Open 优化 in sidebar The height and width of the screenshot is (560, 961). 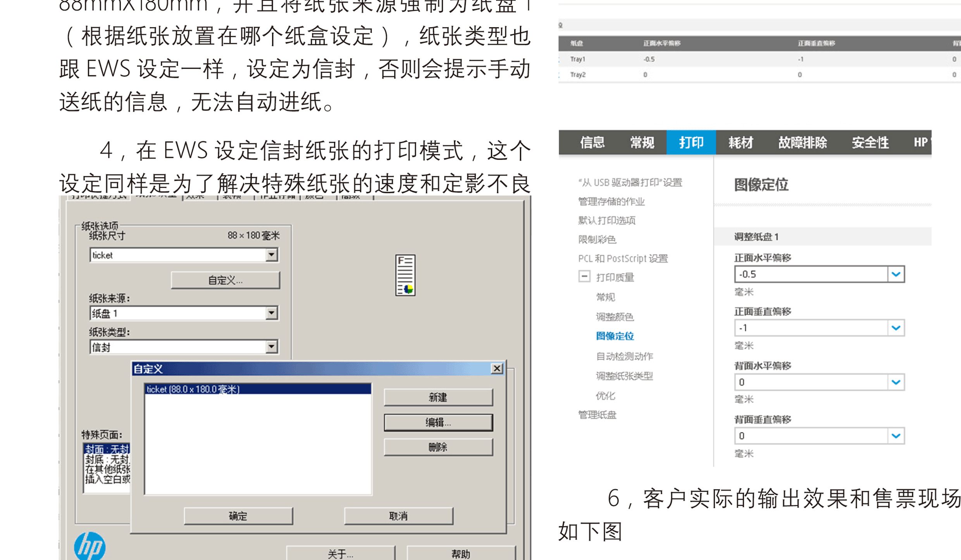click(605, 396)
